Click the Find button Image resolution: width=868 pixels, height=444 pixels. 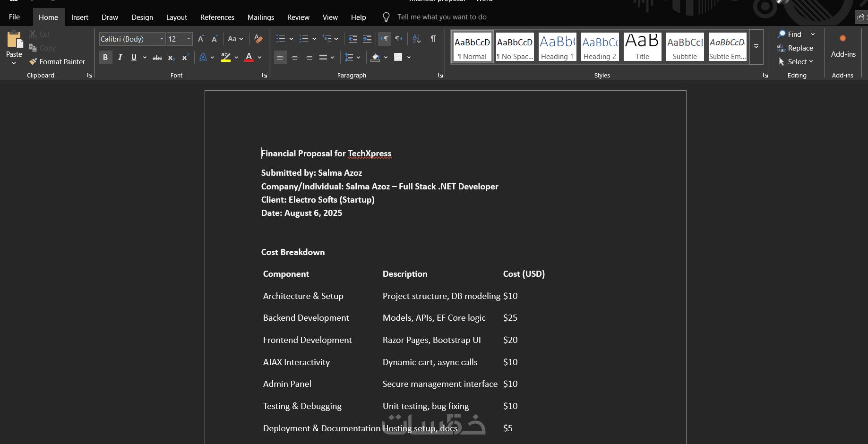[x=790, y=34]
